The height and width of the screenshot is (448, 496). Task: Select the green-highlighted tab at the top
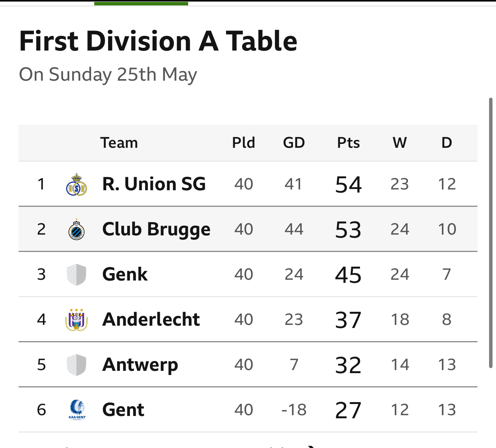(141, 3)
